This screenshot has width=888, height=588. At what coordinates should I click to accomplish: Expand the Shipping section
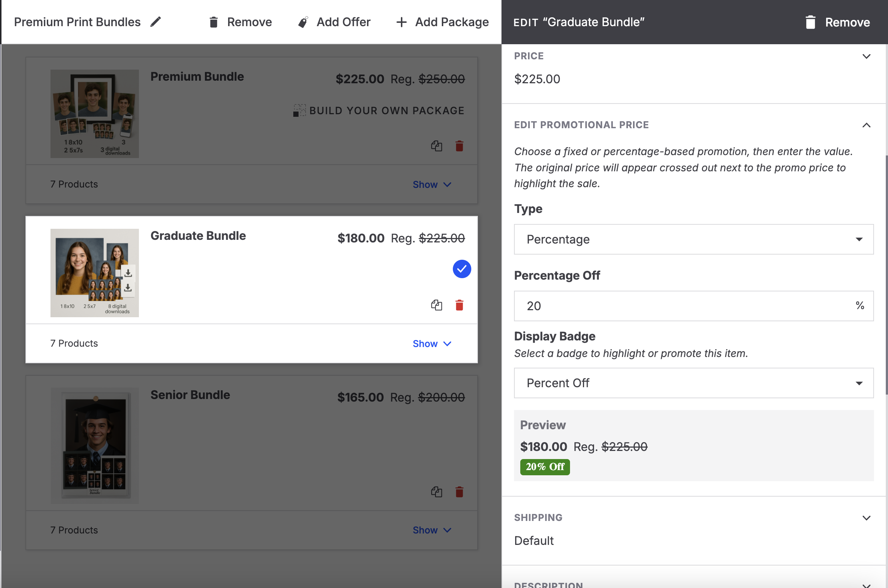click(x=866, y=518)
